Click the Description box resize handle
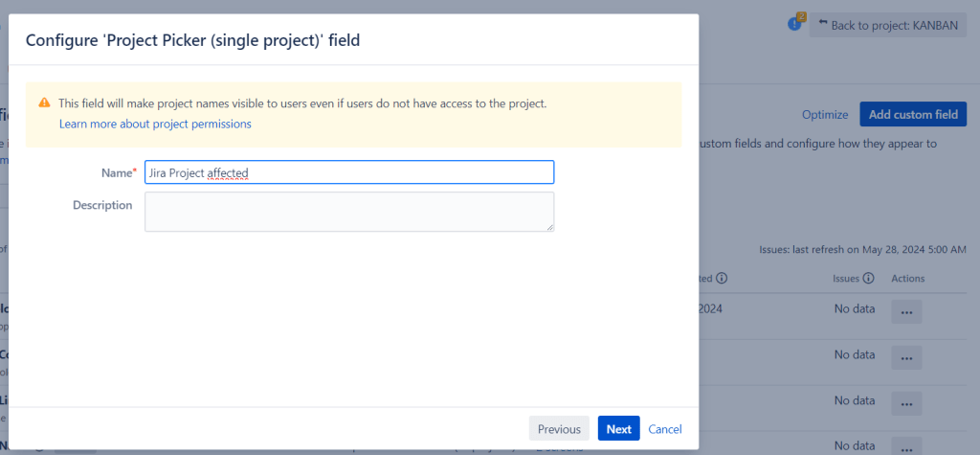Image resolution: width=980 pixels, height=455 pixels. 549,227
